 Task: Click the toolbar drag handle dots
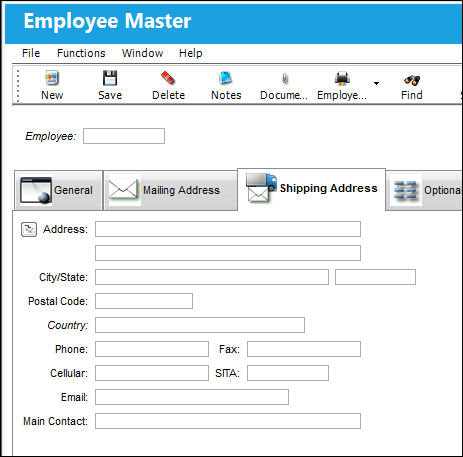point(18,85)
